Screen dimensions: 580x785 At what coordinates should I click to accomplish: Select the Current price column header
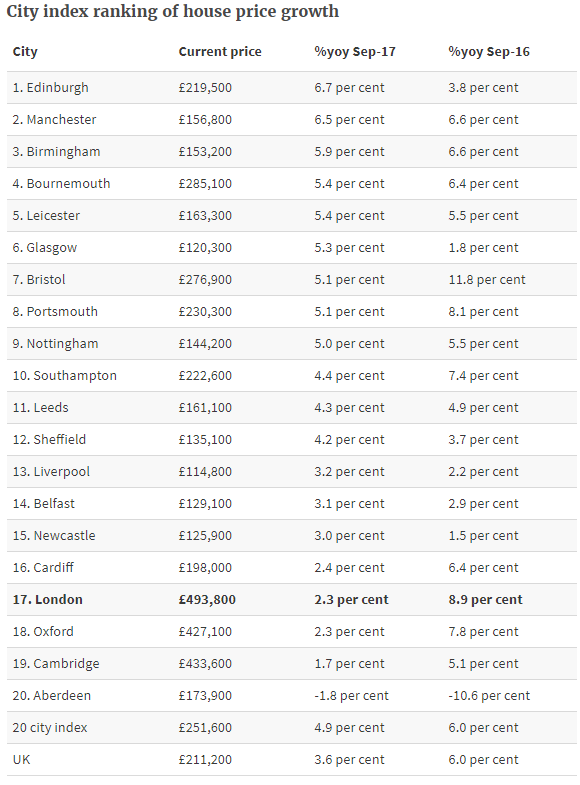click(x=220, y=52)
